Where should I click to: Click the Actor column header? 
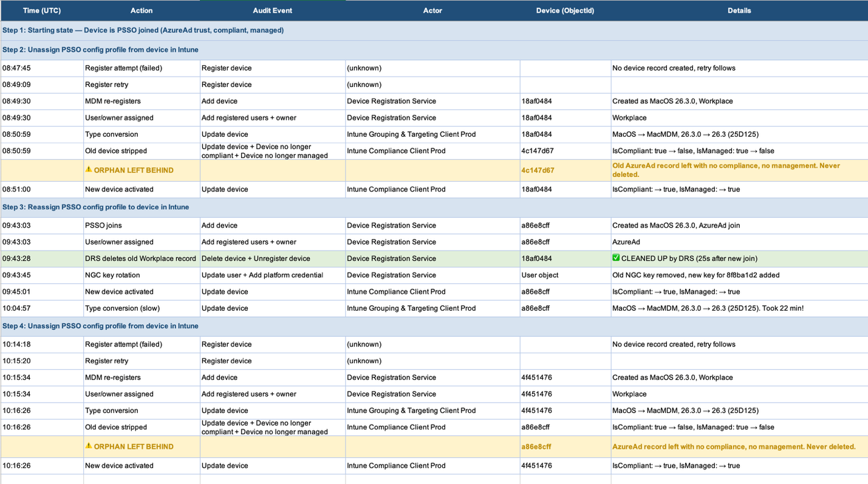[x=432, y=10]
